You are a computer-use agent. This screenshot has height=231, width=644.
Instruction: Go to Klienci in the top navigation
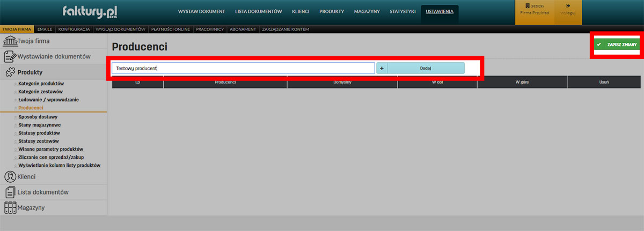pos(301,11)
